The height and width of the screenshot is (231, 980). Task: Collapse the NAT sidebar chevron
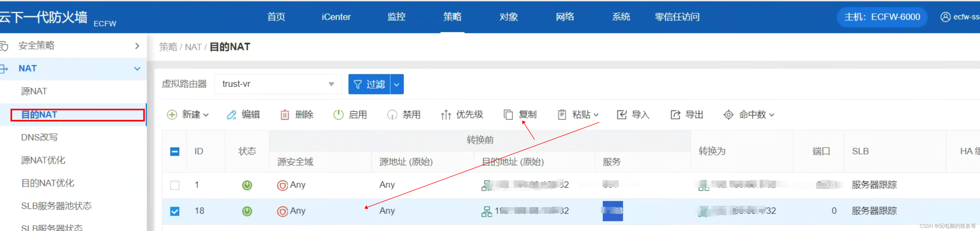click(x=137, y=69)
